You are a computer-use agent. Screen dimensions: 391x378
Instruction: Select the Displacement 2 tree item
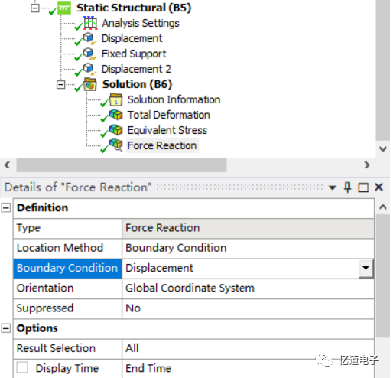point(136,69)
